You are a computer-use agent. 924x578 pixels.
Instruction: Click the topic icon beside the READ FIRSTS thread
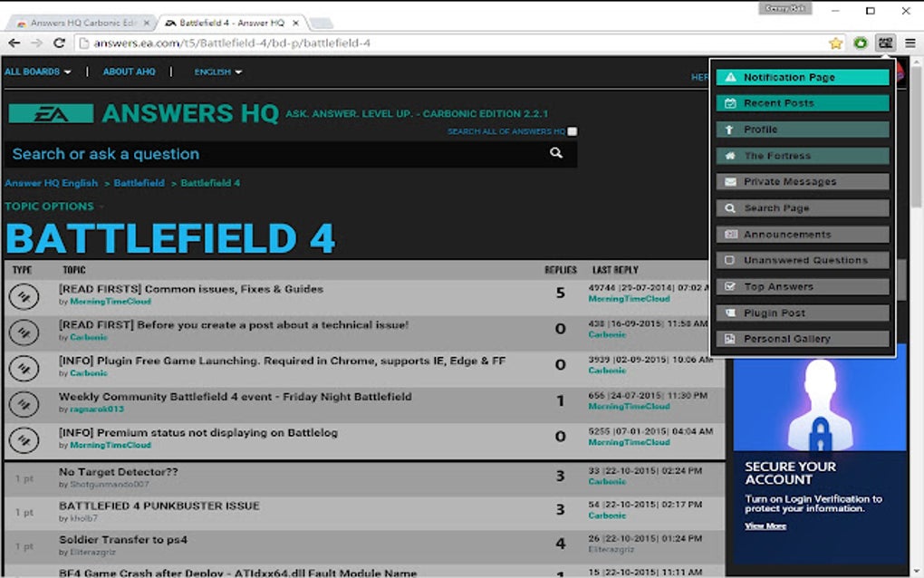coord(24,294)
